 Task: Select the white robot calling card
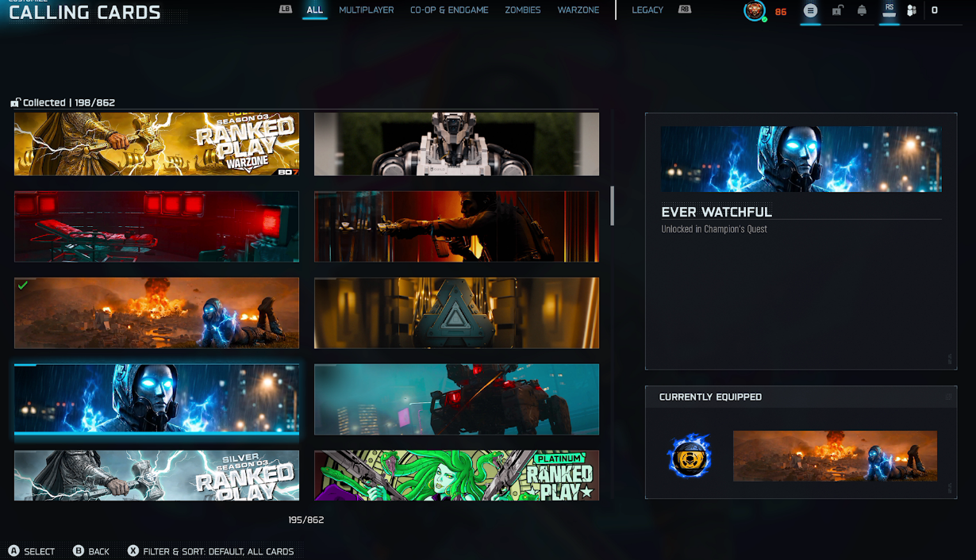(x=456, y=144)
